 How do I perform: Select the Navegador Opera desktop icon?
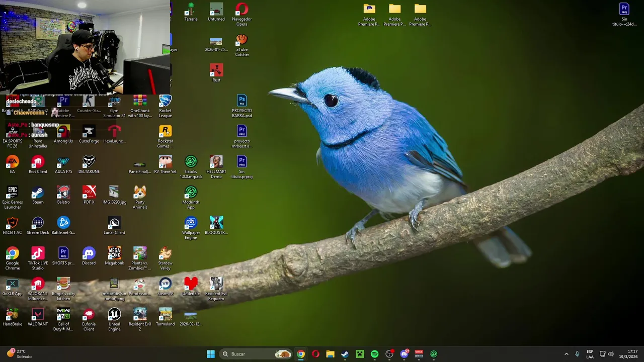point(242,15)
